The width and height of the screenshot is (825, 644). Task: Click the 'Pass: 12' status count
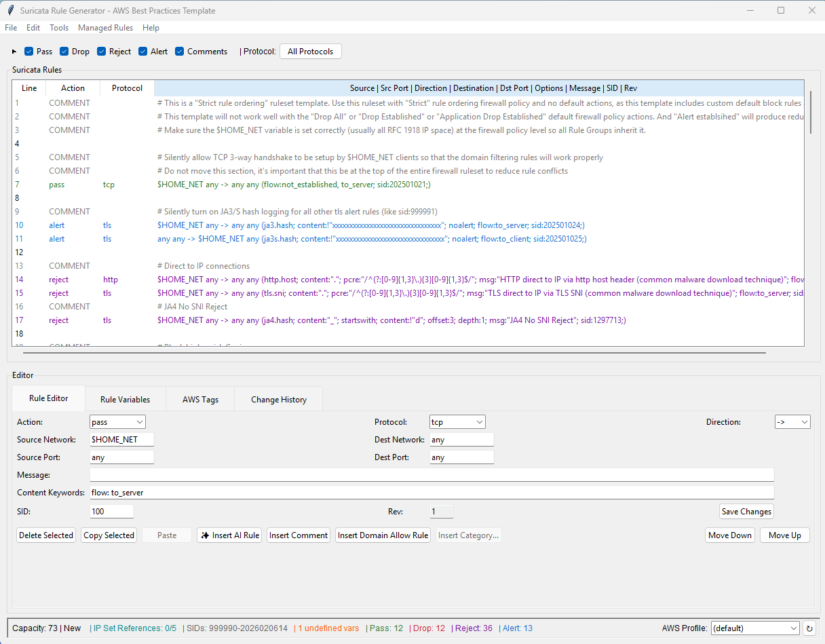385,628
